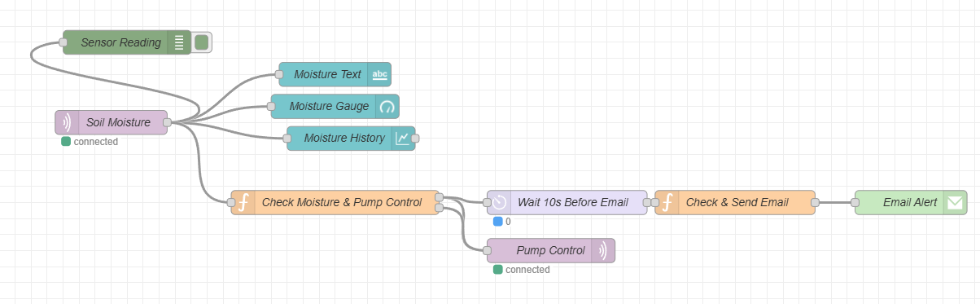Select the Check Moisture & Pump Control node
This screenshot has height=304, width=980.
(x=335, y=202)
